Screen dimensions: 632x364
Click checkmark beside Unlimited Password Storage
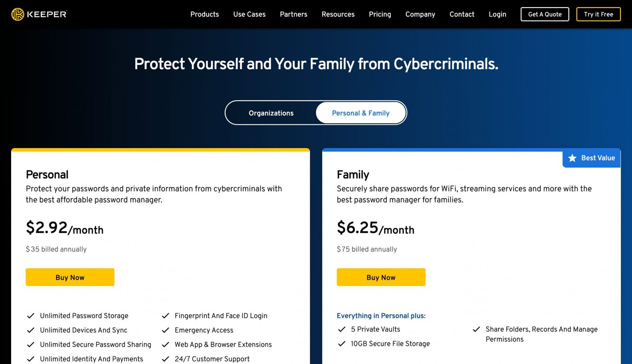pos(30,316)
